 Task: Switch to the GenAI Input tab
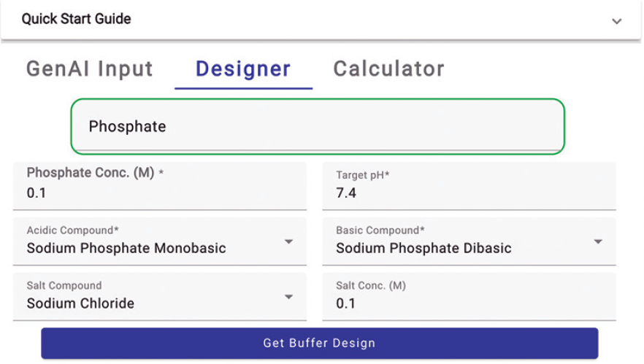[90, 69]
